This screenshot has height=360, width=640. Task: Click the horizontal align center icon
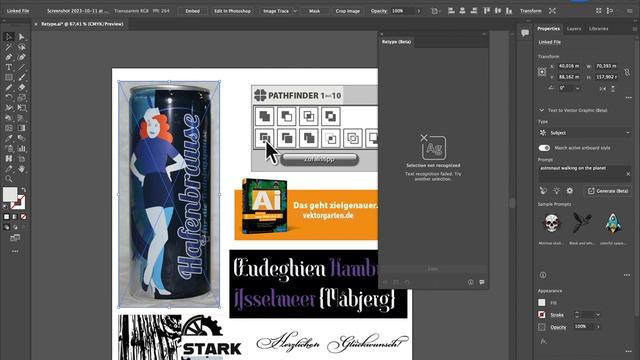(x=462, y=11)
